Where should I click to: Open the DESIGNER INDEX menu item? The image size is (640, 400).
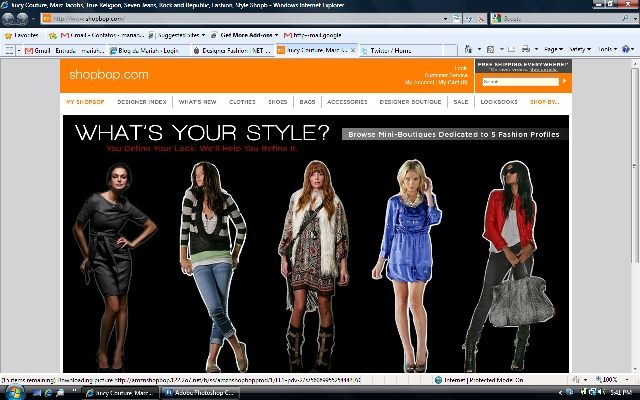[142, 102]
